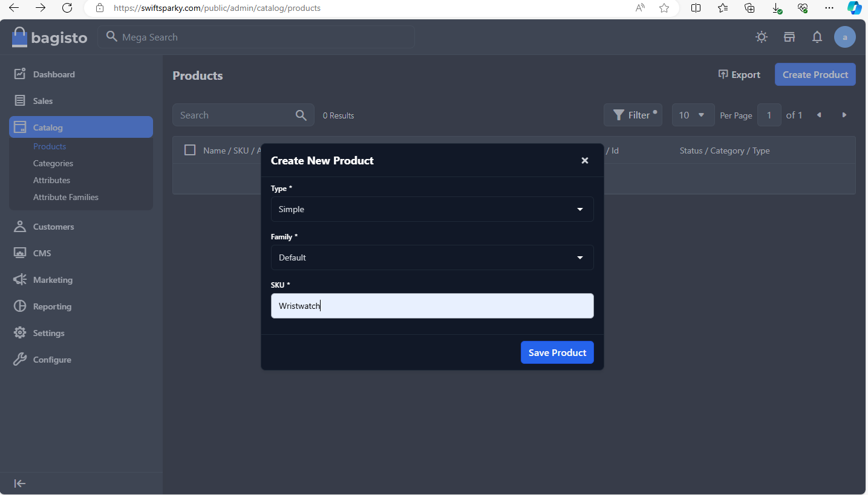Open the Type dropdown
This screenshot has height=495, width=868.
coord(432,209)
